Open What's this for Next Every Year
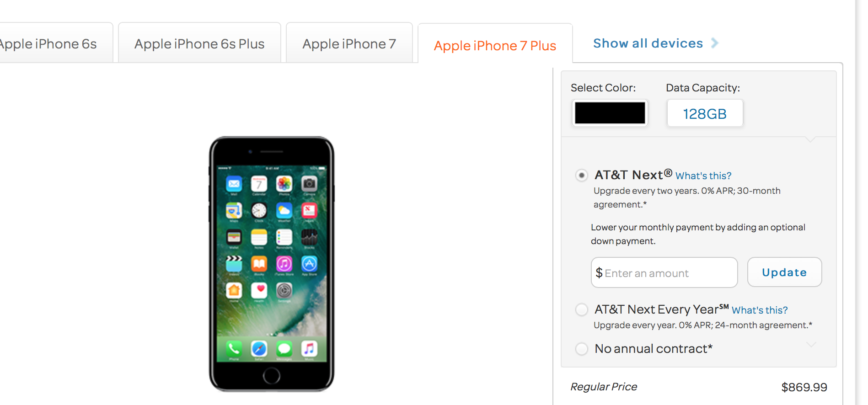Image resolution: width=868 pixels, height=405 pixels. (x=760, y=310)
